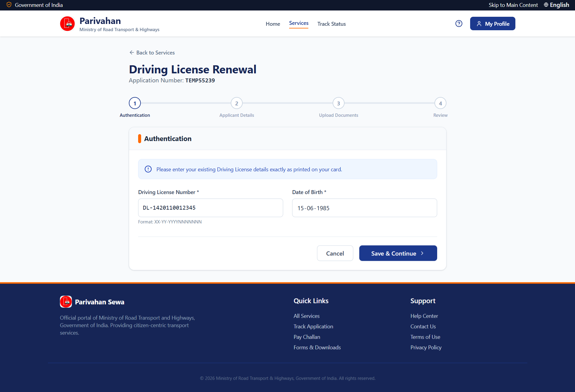Go Back to Services
Screen dimensions: 575x392
tap(152, 52)
